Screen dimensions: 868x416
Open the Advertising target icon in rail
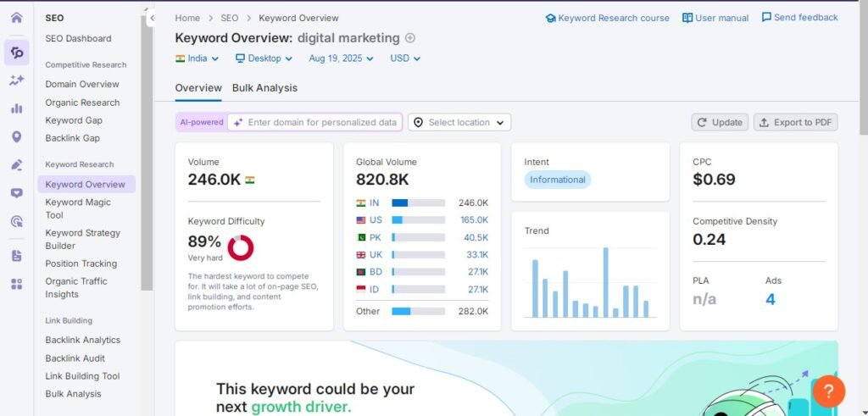point(17,221)
